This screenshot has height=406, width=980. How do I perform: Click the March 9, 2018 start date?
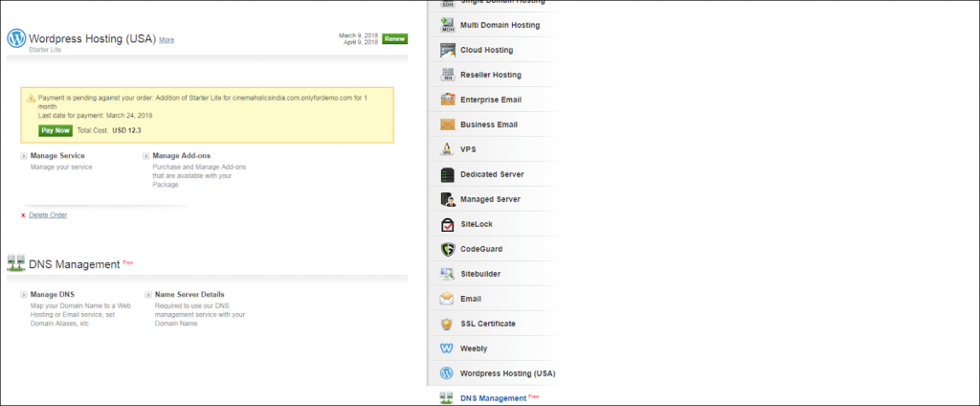point(358,35)
